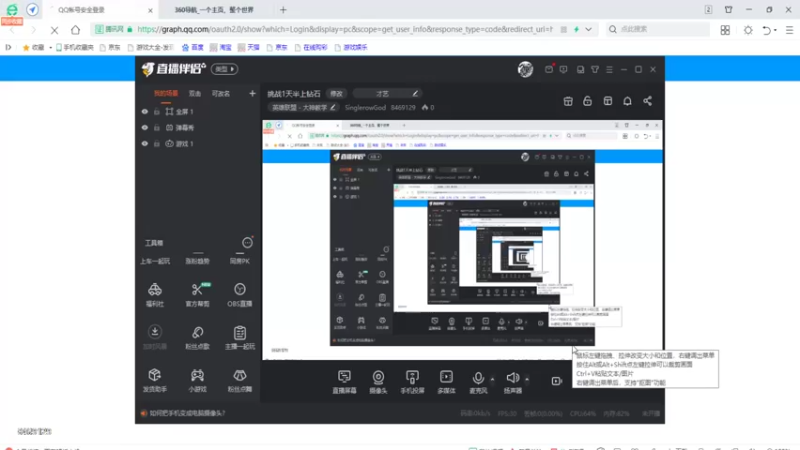Launch the OBS直播 tool

(x=240, y=294)
